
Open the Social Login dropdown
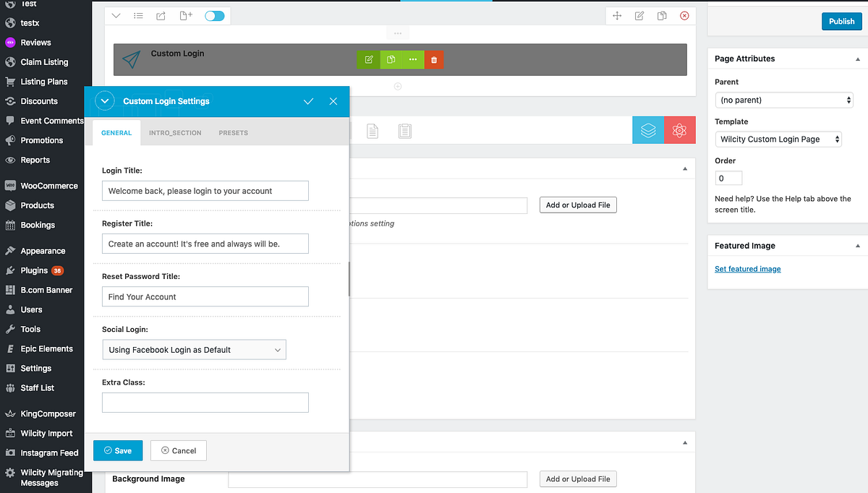pyautogui.click(x=194, y=349)
